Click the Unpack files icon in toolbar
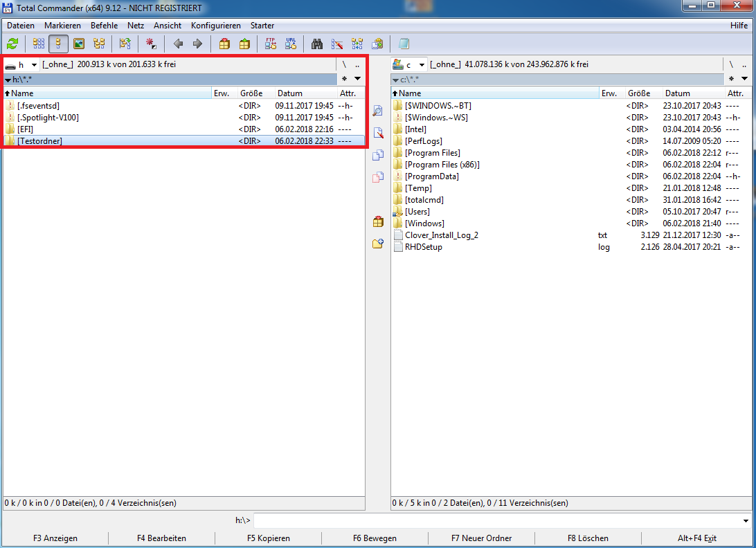756x548 pixels. pyautogui.click(x=244, y=44)
